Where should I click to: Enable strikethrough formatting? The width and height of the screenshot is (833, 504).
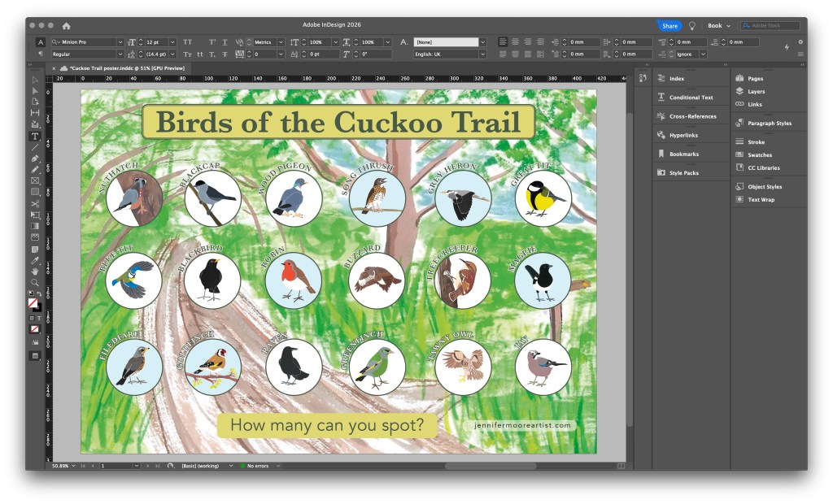pos(225,54)
